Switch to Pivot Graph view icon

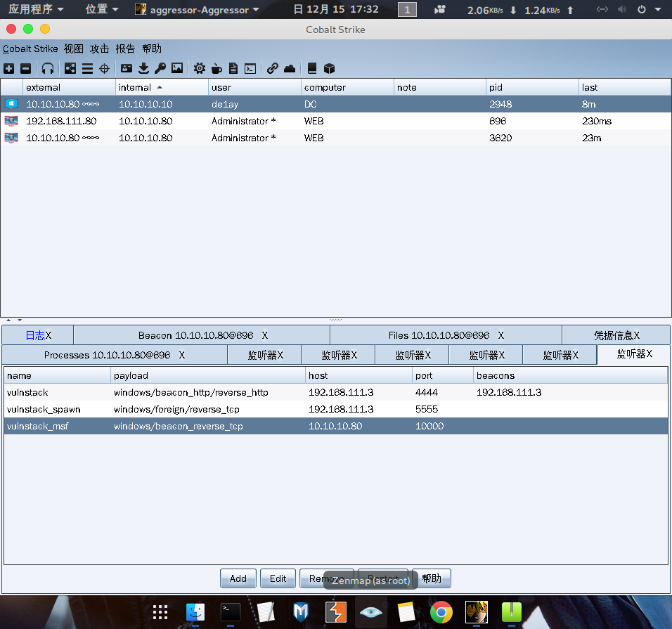(x=70, y=69)
